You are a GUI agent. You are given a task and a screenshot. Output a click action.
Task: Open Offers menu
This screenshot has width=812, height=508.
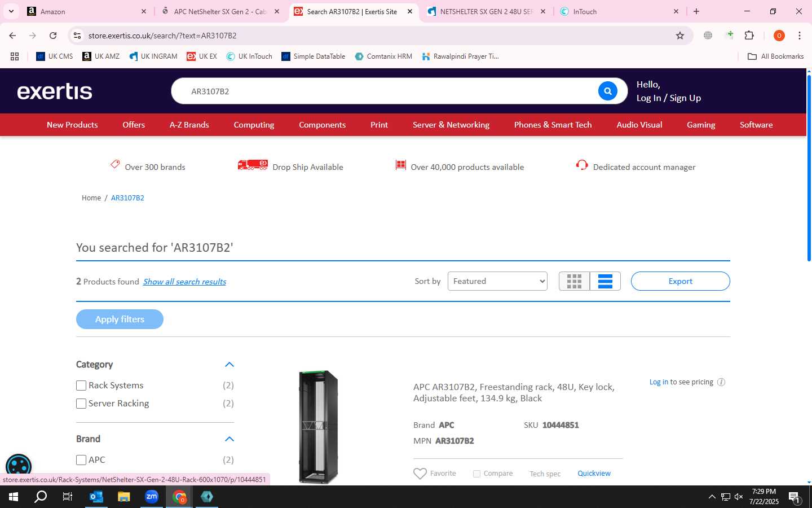point(134,125)
